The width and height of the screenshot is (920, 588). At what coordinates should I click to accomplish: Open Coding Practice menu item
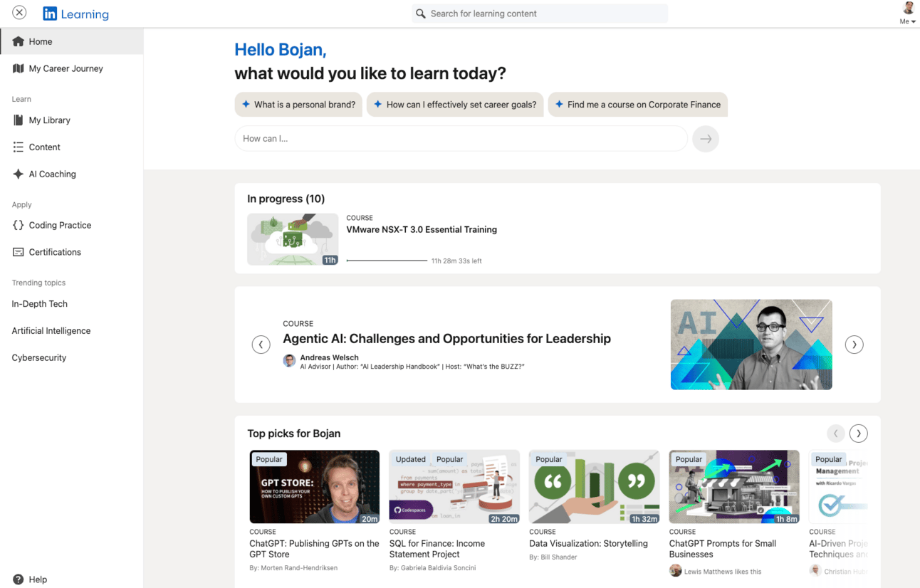click(71, 226)
